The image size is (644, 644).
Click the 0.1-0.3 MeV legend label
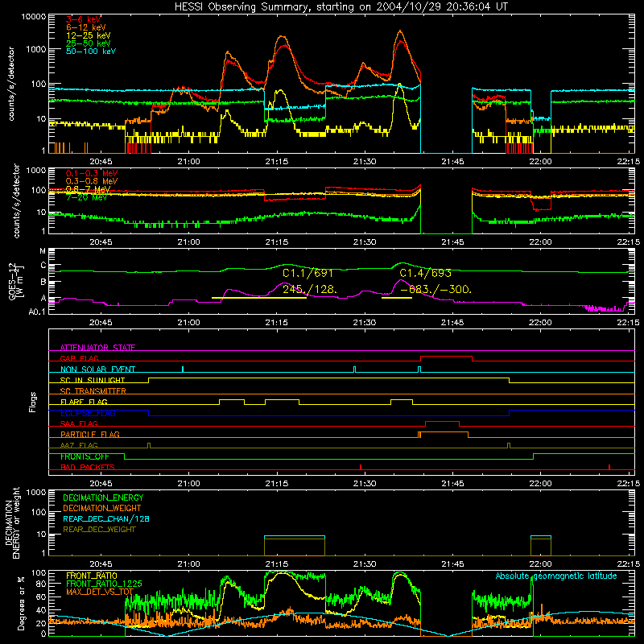[92, 173]
